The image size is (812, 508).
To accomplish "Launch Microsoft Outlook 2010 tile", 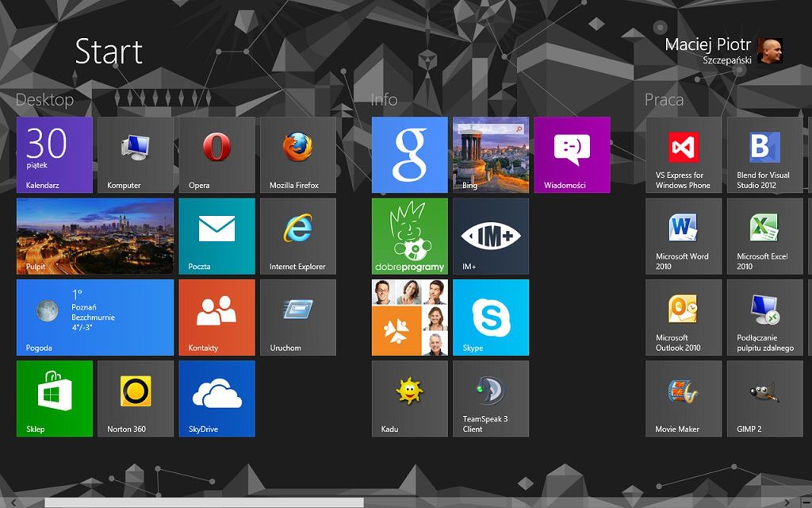I will pyautogui.click(x=684, y=317).
